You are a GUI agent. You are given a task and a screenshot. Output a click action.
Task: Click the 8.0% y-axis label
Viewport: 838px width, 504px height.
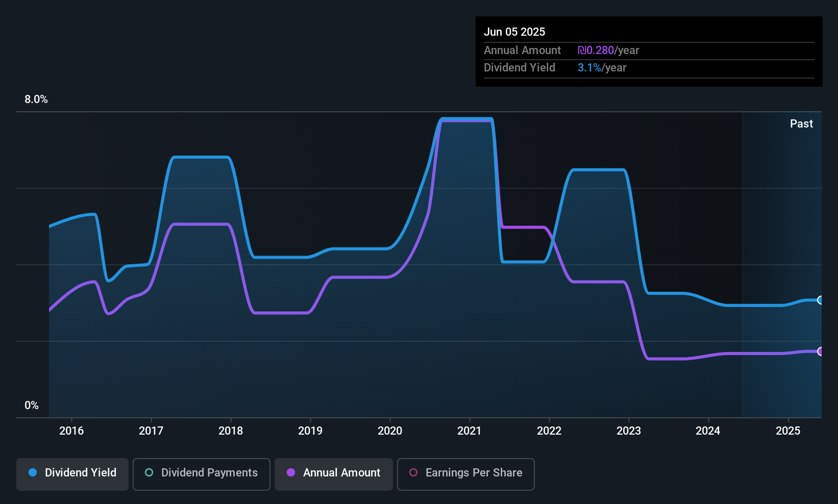tap(36, 99)
